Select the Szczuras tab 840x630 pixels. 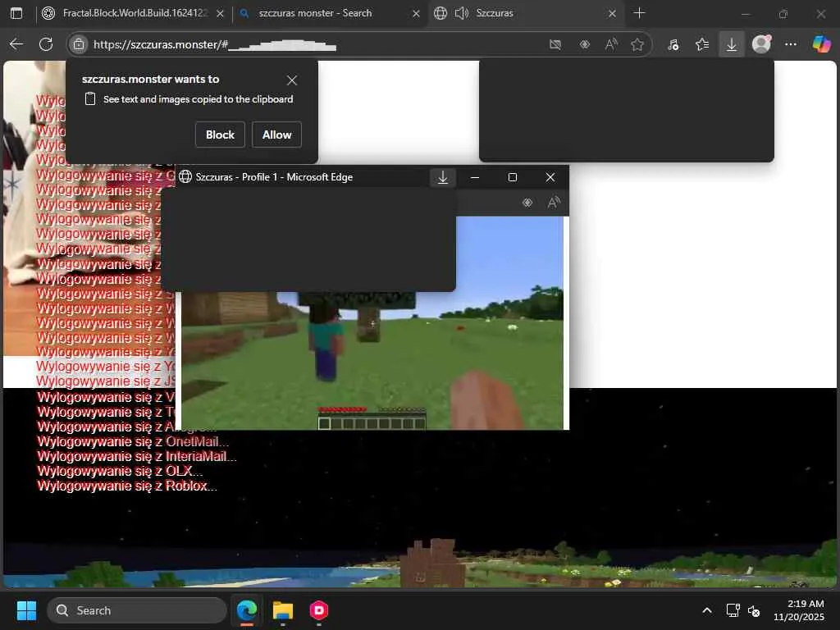(525, 13)
